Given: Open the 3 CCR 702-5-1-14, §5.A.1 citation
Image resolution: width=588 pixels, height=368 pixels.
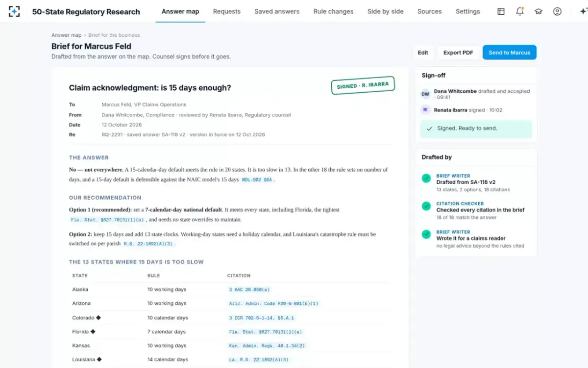Looking at the screenshot, I should click(261, 318).
